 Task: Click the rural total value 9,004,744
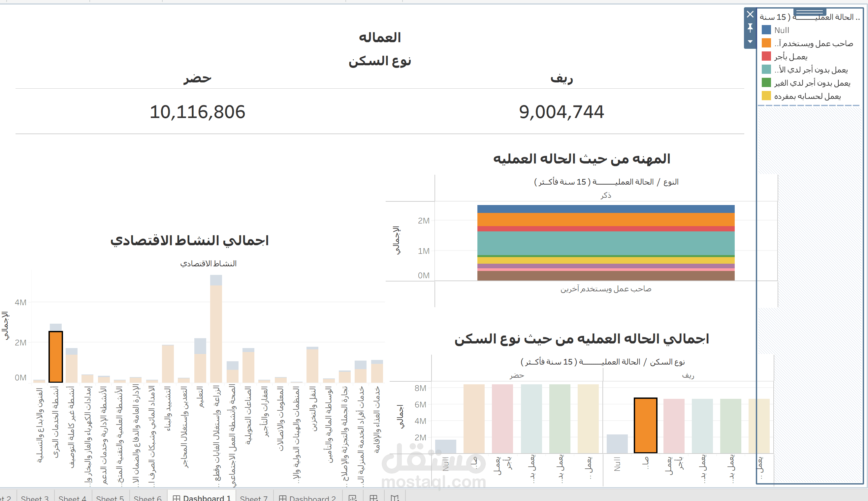pos(562,112)
